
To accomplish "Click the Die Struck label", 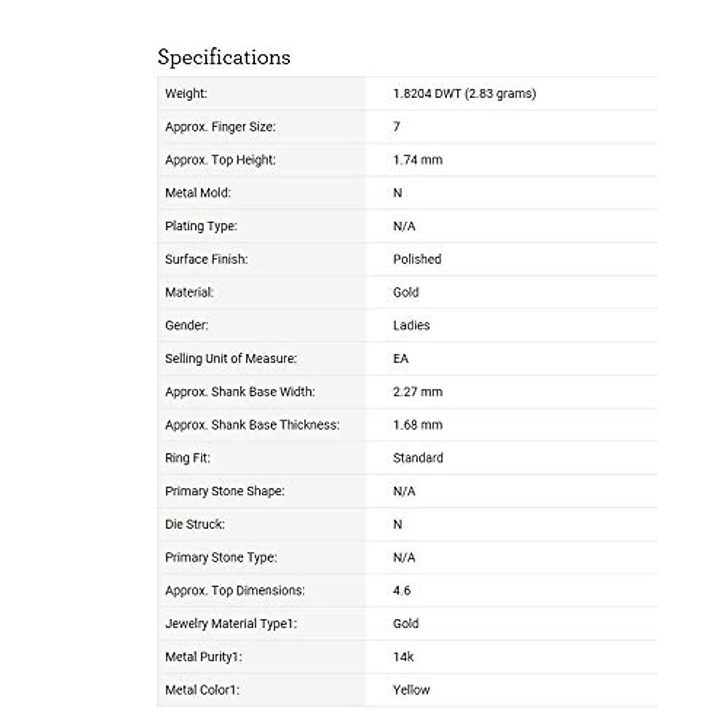I will (194, 524).
